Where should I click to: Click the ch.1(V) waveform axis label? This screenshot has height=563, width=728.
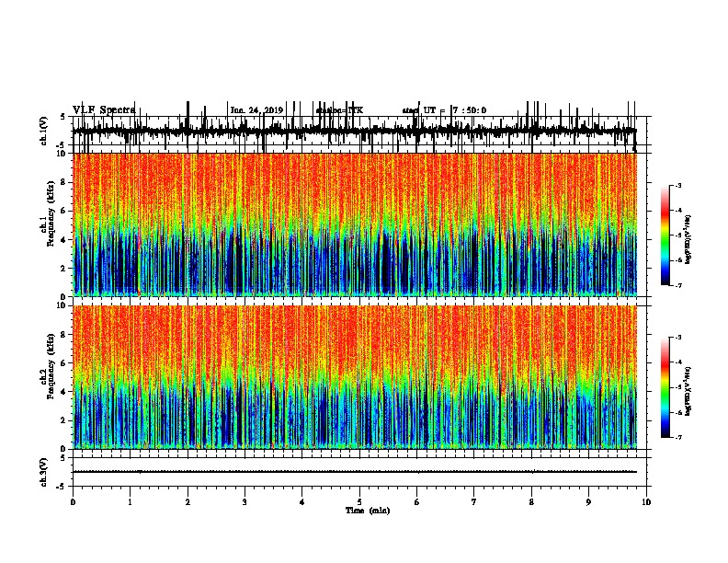pyautogui.click(x=44, y=131)
